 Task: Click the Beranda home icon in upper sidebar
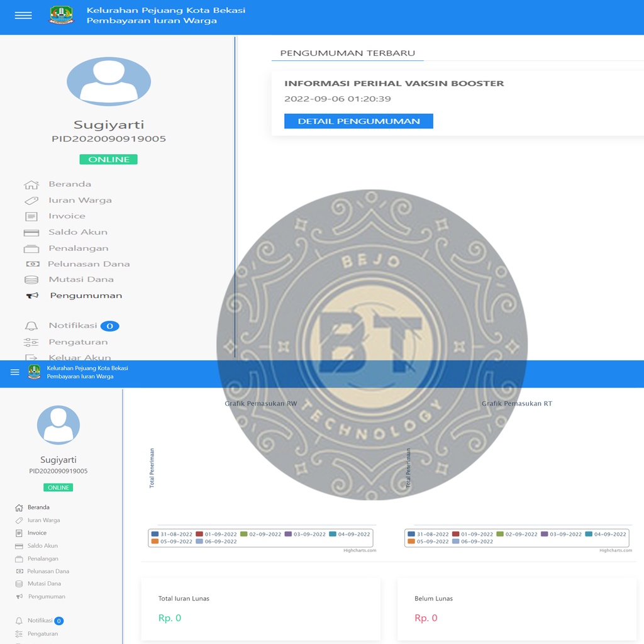point(31,185)
